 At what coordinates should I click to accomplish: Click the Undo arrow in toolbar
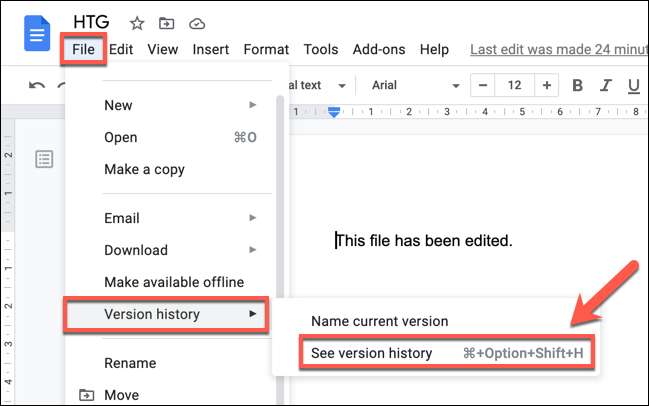37,86
